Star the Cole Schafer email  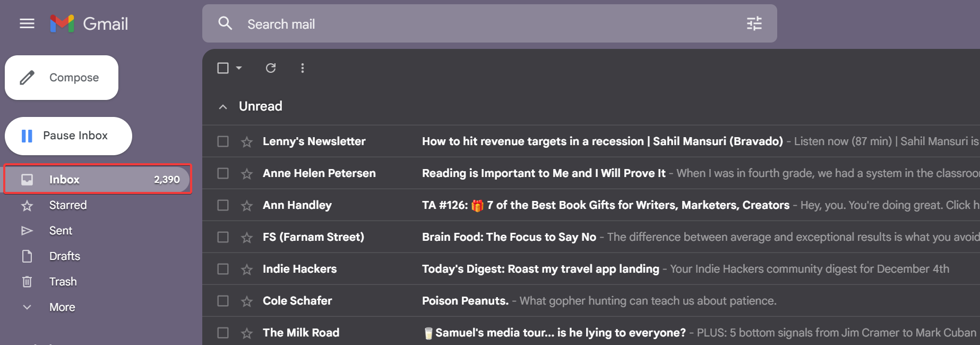247,301
